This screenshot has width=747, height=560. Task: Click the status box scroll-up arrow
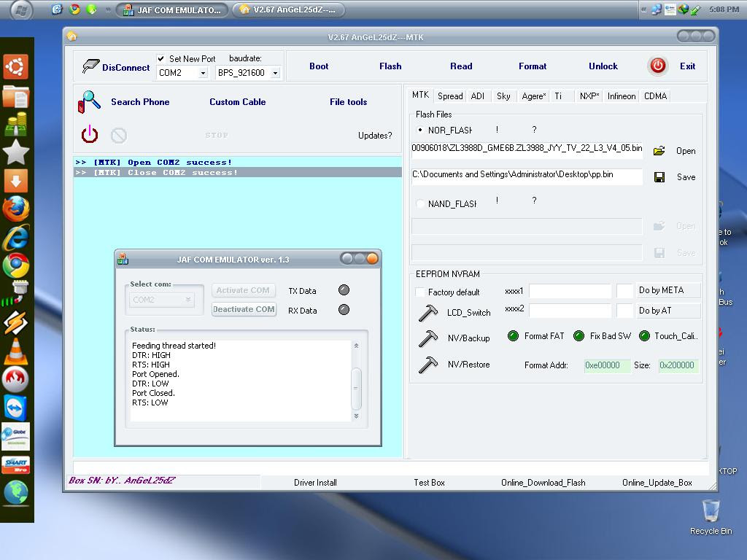[x=356, y=346]
